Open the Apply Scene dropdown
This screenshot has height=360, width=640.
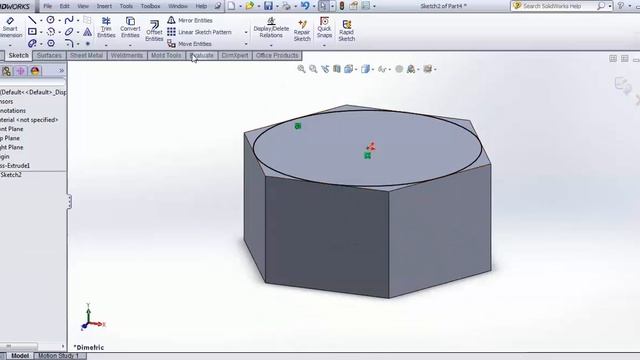[x=413, y=69]
